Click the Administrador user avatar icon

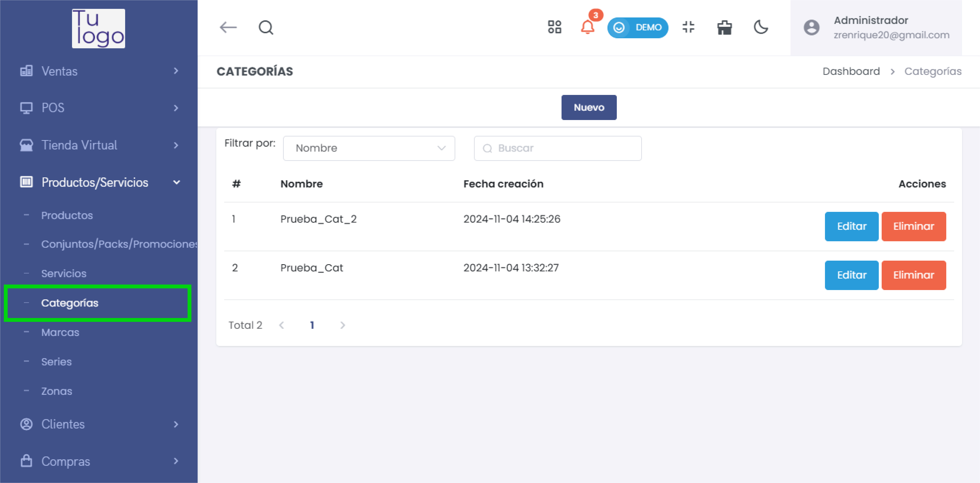pyautogui.click(x=811, y=27)
